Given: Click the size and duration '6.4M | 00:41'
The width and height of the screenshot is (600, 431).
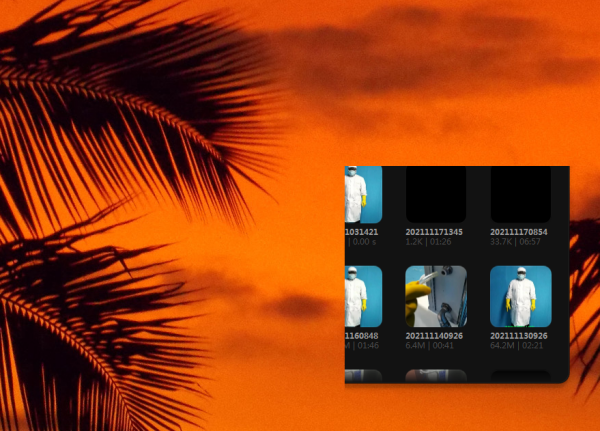Looking at the screenshot, I should [429, 346].
